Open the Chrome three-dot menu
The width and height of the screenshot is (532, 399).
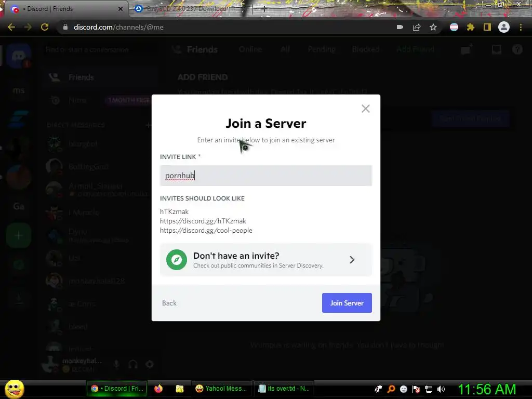pyautogui.click(x=521, y=27)
